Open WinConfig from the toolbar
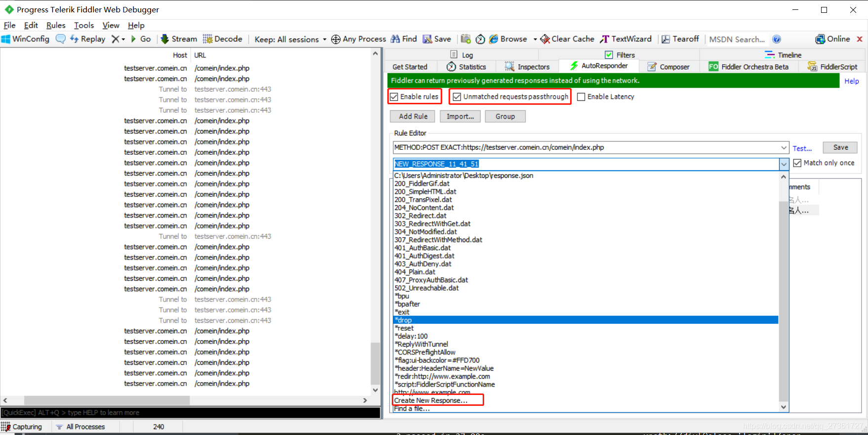 pos(26,39)
